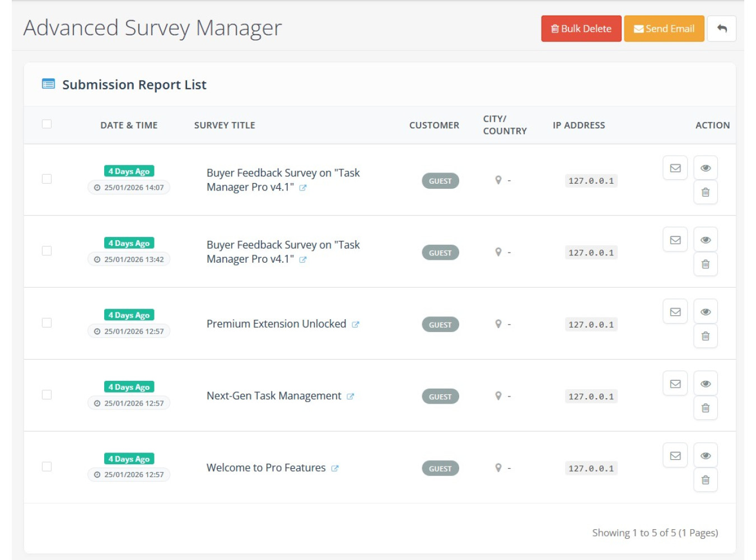Image resolution: width=756 pixels, height=560 pixels.
Task: Click the 4 Days Ago label in 13:42 row
Action: pos(129,243)
